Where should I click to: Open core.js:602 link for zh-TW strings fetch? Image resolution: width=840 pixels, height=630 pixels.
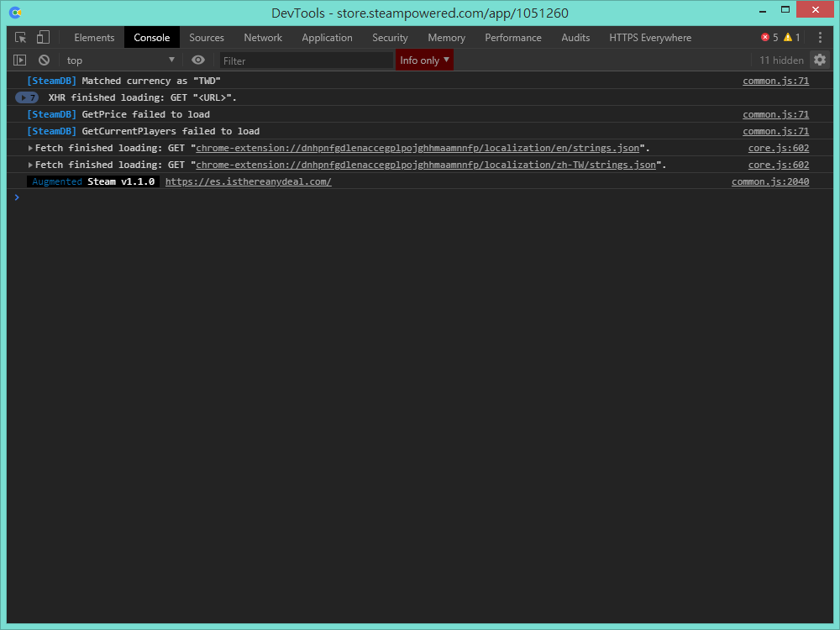click(x=779, y=165)
